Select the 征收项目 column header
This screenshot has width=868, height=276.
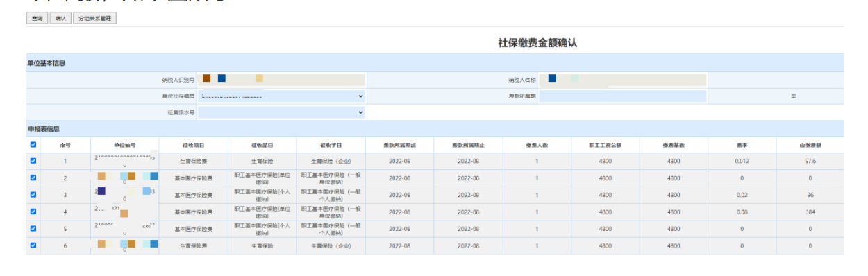coord(194,145)
